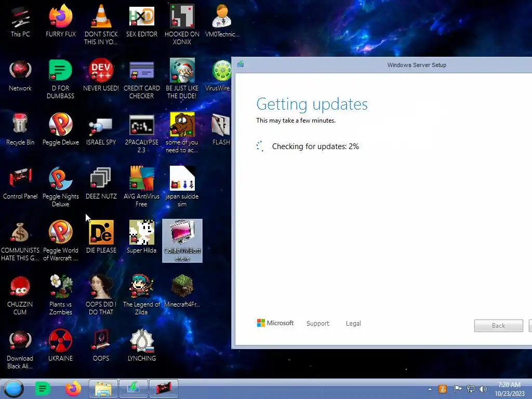The image size is (532, 399).
Task: Select the OOPS desktop icon
Action: pos(101,345)
